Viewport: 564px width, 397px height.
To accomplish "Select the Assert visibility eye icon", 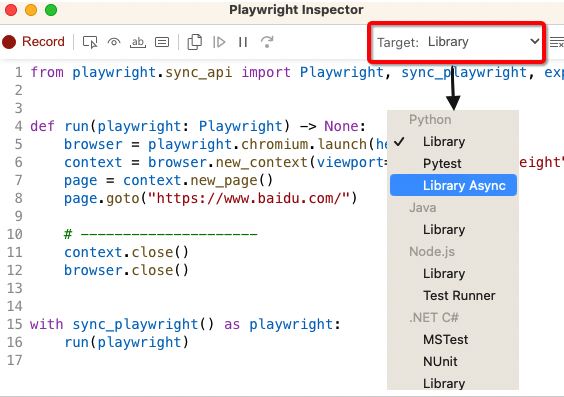I will point(114,42).
